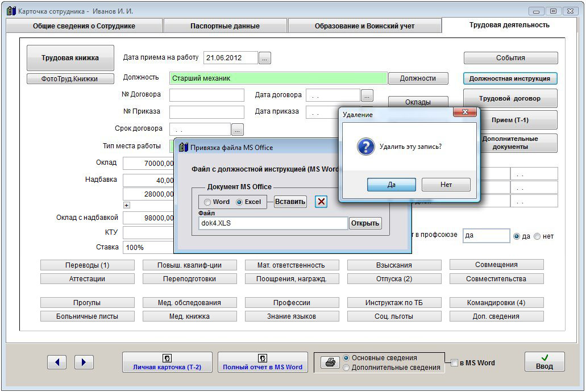The image size is (586, 392).
Task: Switch to Паспортные данные tab
Action: point(225,26)
